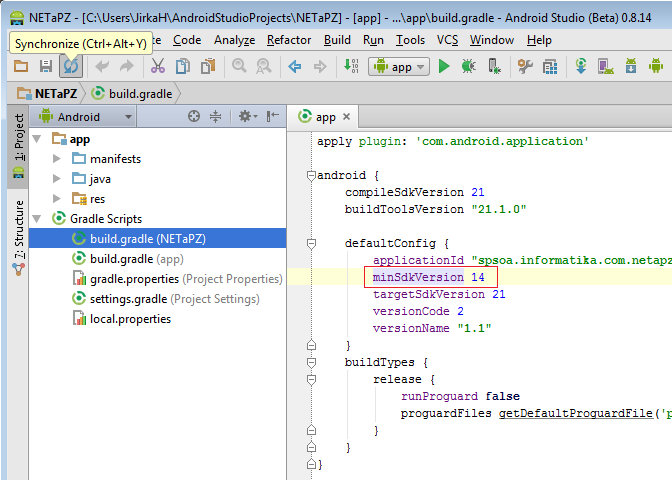Select local.properties file
The image size is (672, 480).
(x=158, y=319)
